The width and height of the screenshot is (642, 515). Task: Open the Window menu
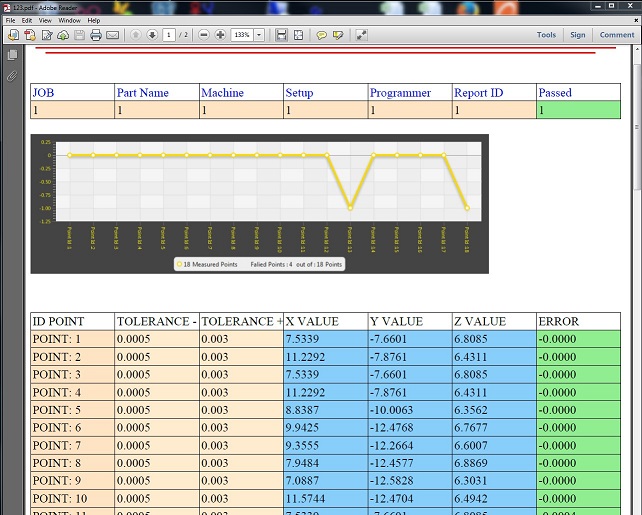pyautogui.click(x=69, y=20)
